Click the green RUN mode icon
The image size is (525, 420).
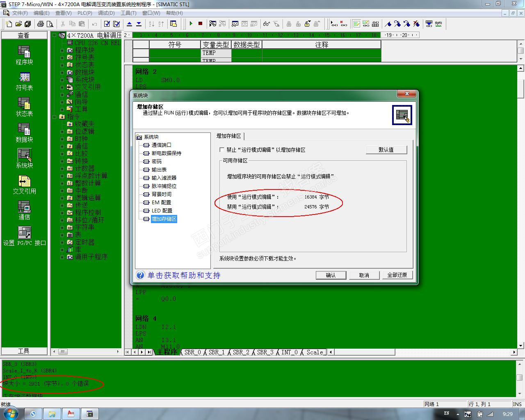pyautogui.click(x=191, y=24)
